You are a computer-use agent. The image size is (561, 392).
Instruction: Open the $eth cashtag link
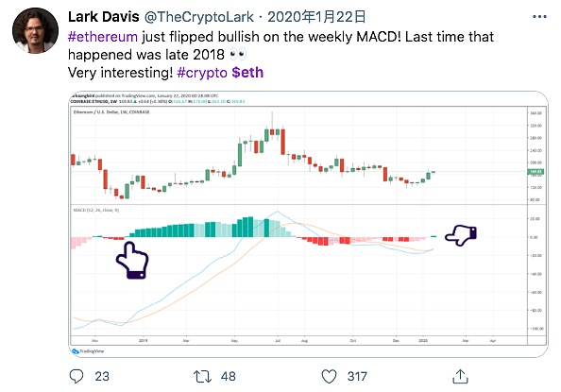(247, 73)
